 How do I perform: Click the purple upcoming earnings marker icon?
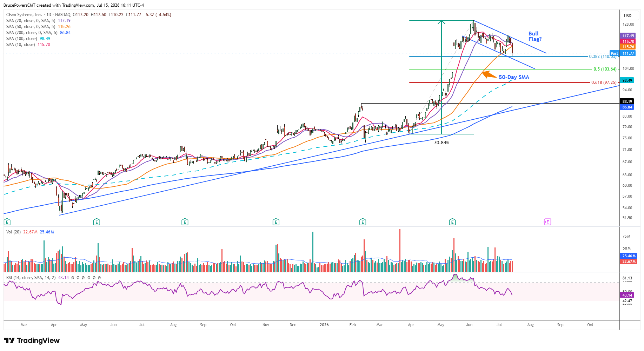pos(547,222)
